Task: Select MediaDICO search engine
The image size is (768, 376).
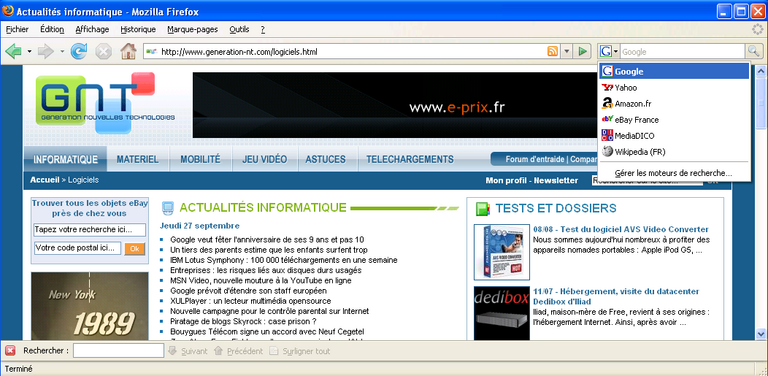Action: 674,136
